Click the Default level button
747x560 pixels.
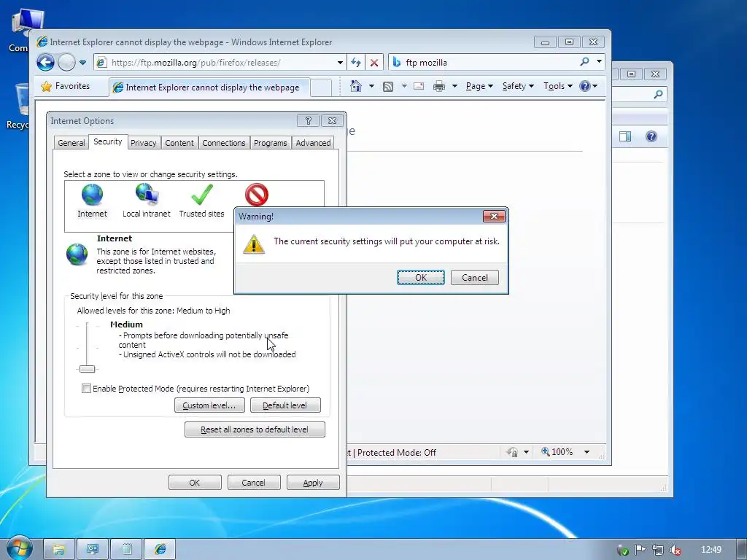pos(285,405)
